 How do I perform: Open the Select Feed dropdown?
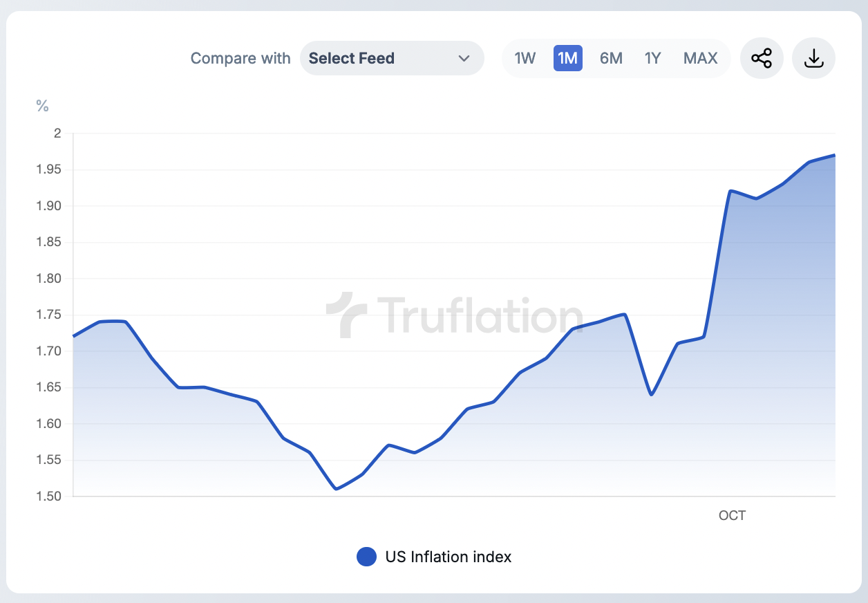[392, 59]
